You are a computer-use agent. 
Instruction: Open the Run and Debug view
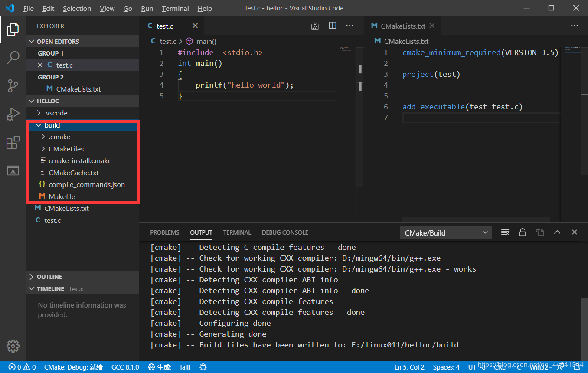pos(13,114)
